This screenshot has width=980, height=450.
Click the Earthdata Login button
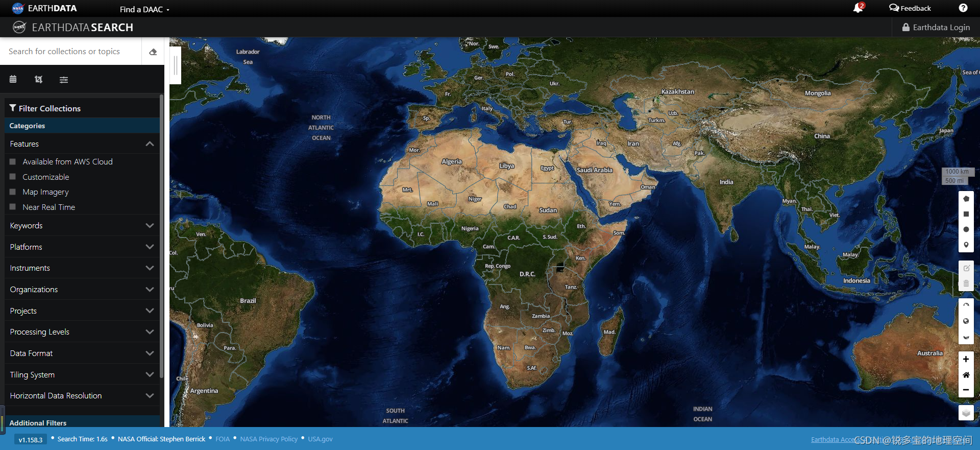point(936,27)
